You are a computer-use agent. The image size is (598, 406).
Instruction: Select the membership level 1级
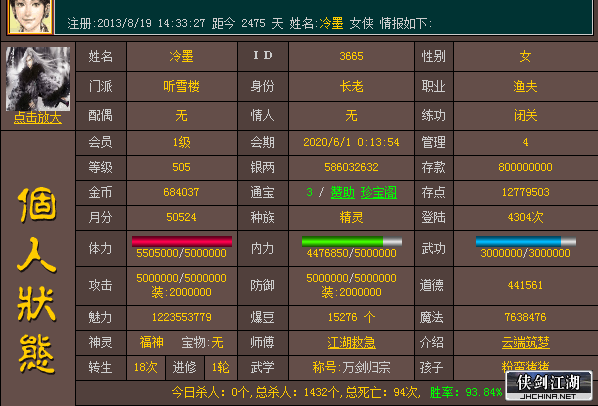(182, 142)
